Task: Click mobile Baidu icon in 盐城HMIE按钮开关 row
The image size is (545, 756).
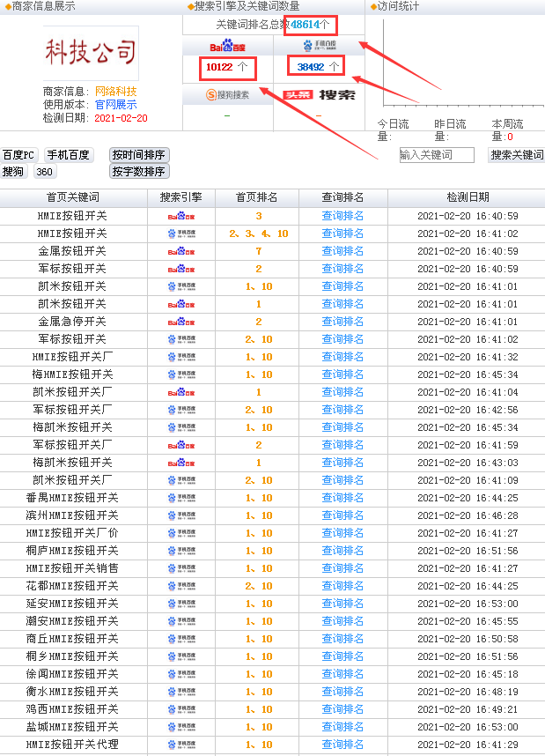Action: pos(181,727)
